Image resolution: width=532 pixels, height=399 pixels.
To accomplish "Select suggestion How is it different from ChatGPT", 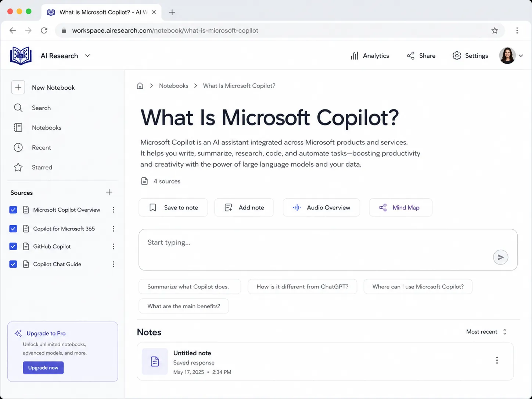I will [x=302, y=287].
